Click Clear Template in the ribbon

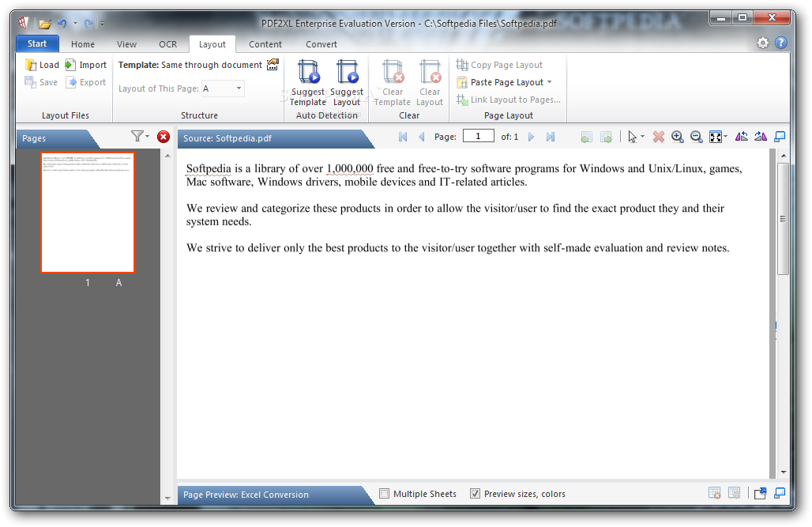pos(392,83)
